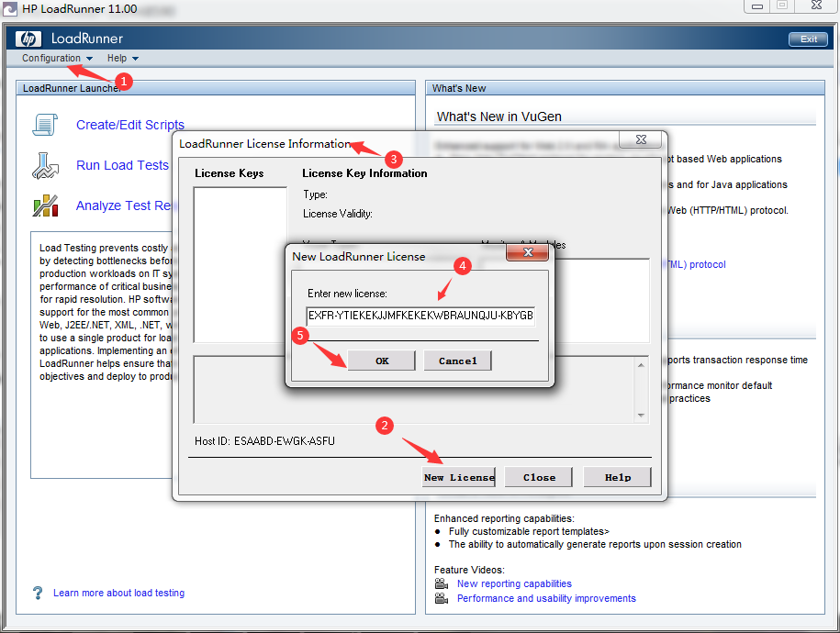The height and width of the screenshot is (633, 840).
Task: Close the LoadRunner License Information dialog
Action: (x=642, y=139)
